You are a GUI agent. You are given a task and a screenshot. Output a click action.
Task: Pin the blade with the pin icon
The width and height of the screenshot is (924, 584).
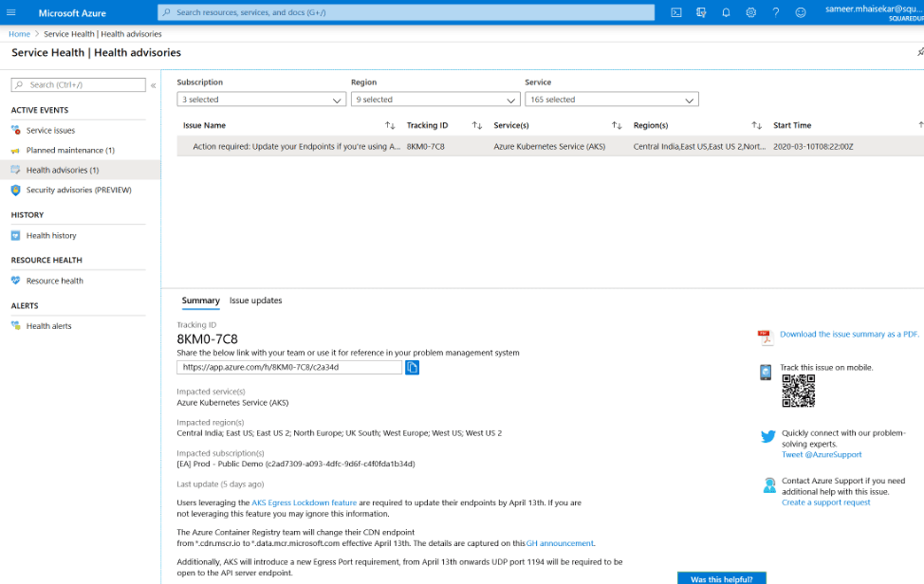[x=920, y=52]
